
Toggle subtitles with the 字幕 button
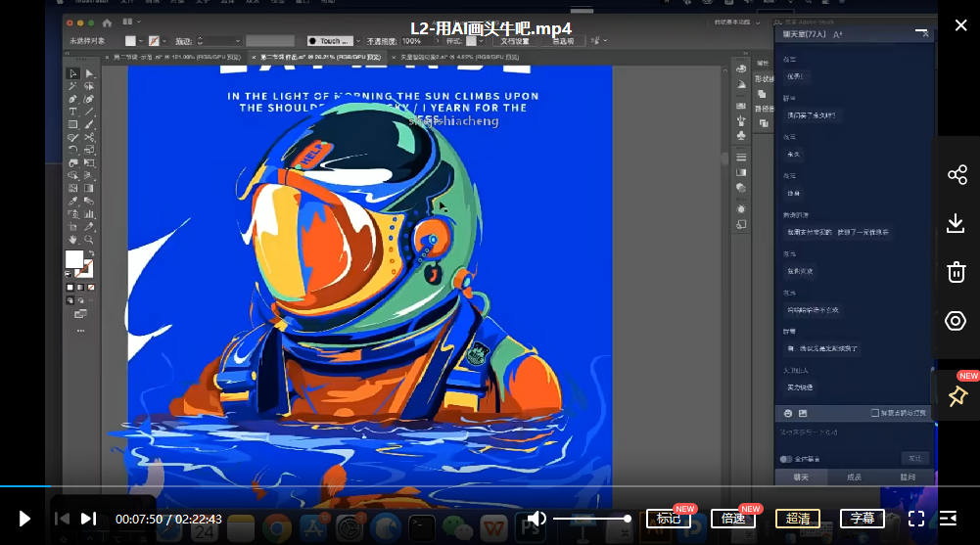tap(862, 519)
